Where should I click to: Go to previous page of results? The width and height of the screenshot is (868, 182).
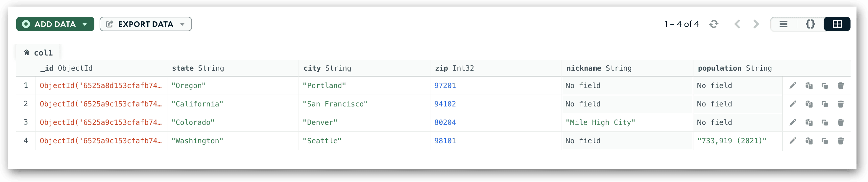(x=737, y=24)
